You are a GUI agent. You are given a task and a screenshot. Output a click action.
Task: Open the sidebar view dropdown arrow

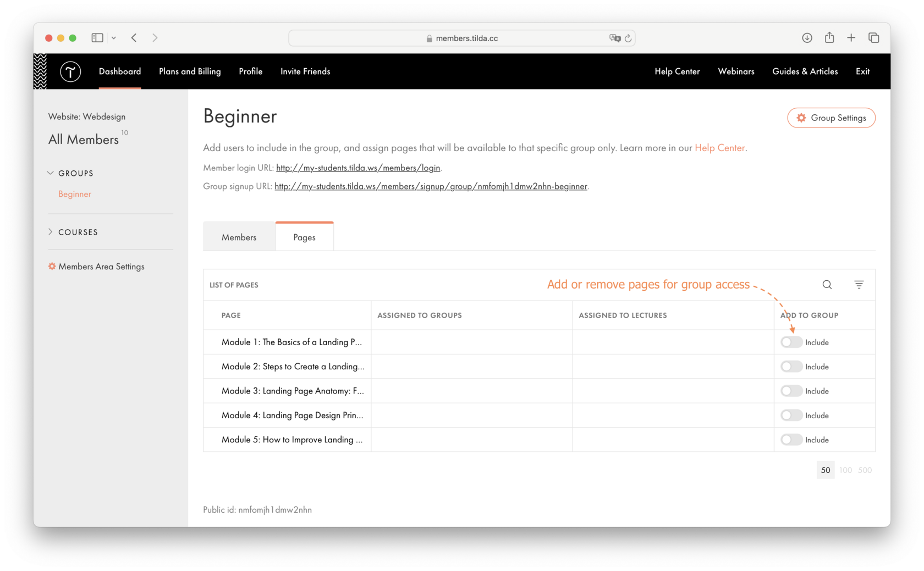coord(114,37)
